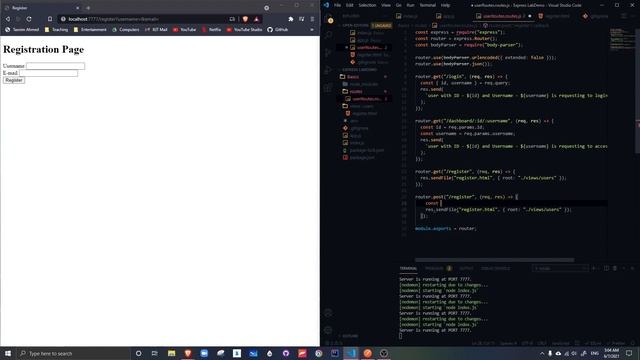Switch to the .gitignore editor tab

[596, 16]
